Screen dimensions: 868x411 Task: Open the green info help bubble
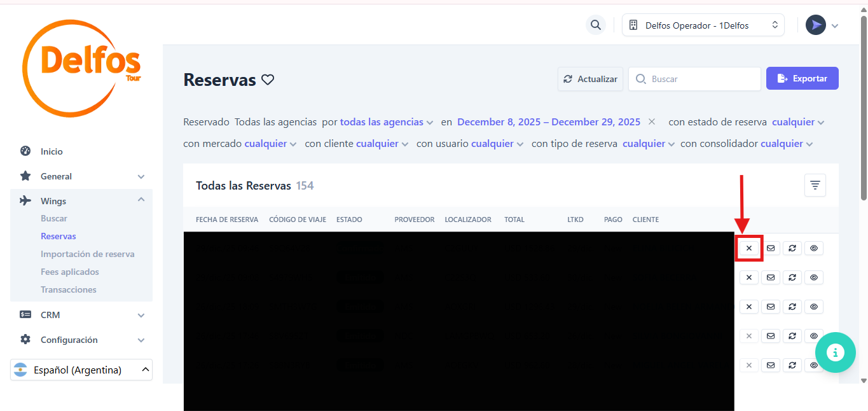point(835,352)
